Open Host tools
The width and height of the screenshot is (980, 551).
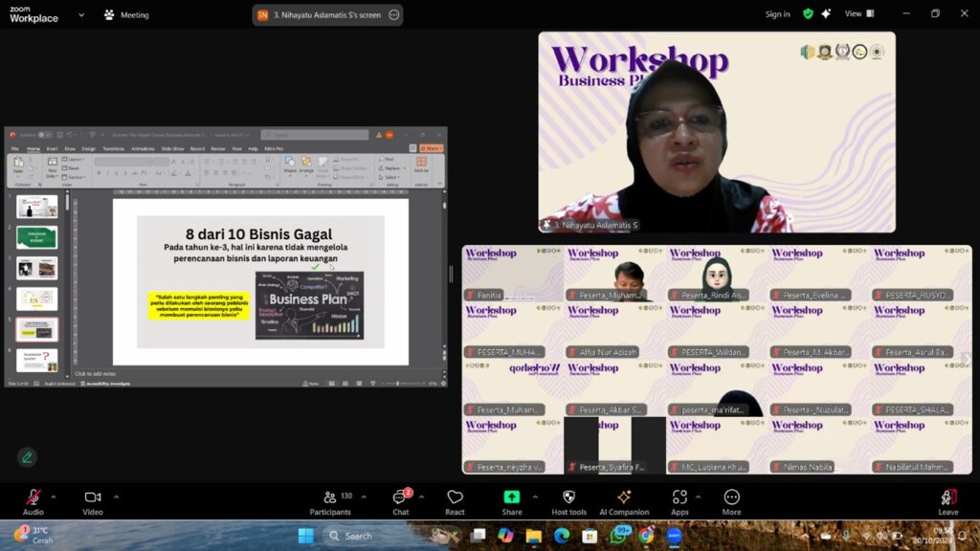pos(568,501)
